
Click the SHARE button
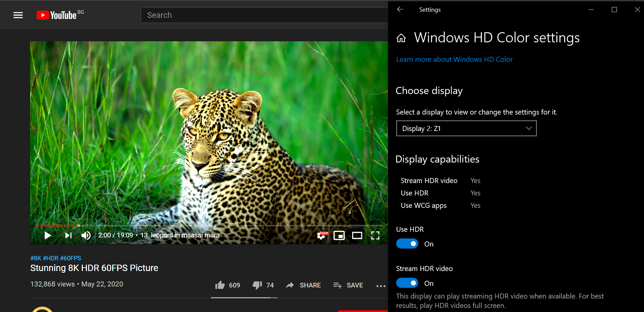(304, 285)
